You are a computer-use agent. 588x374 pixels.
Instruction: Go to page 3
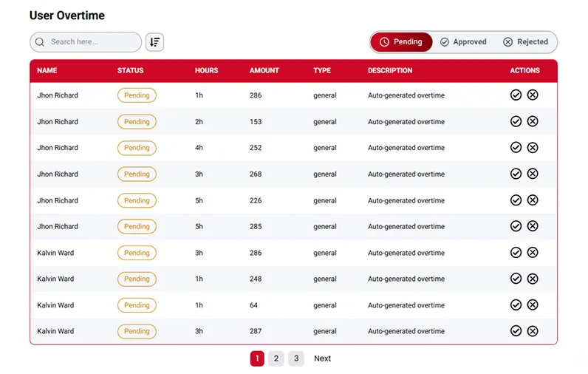[296, 358]
